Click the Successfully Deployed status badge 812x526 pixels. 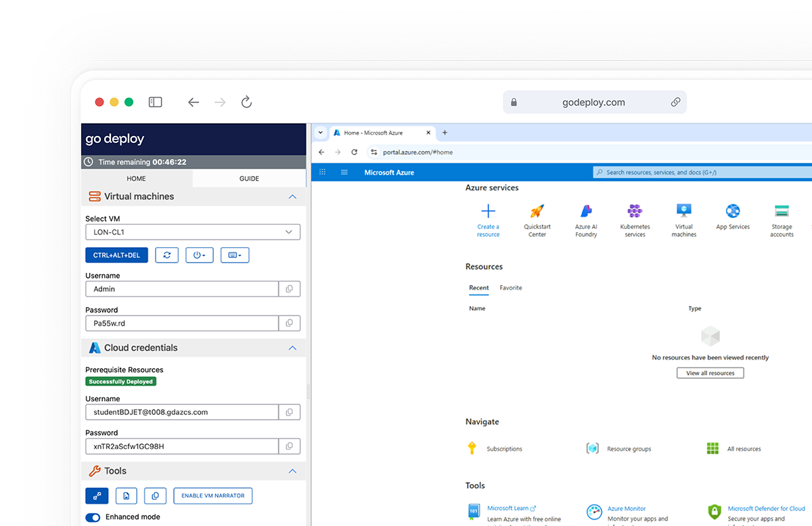pos(121,382)
